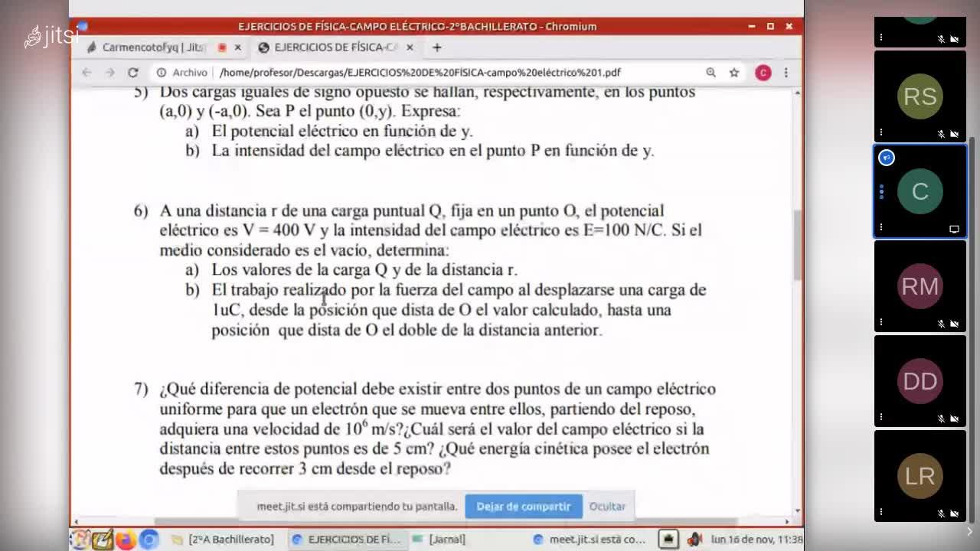Launch Firefox from the taskbar
The height and width of the screenshot is (551, 980).
tap(126, 540)
